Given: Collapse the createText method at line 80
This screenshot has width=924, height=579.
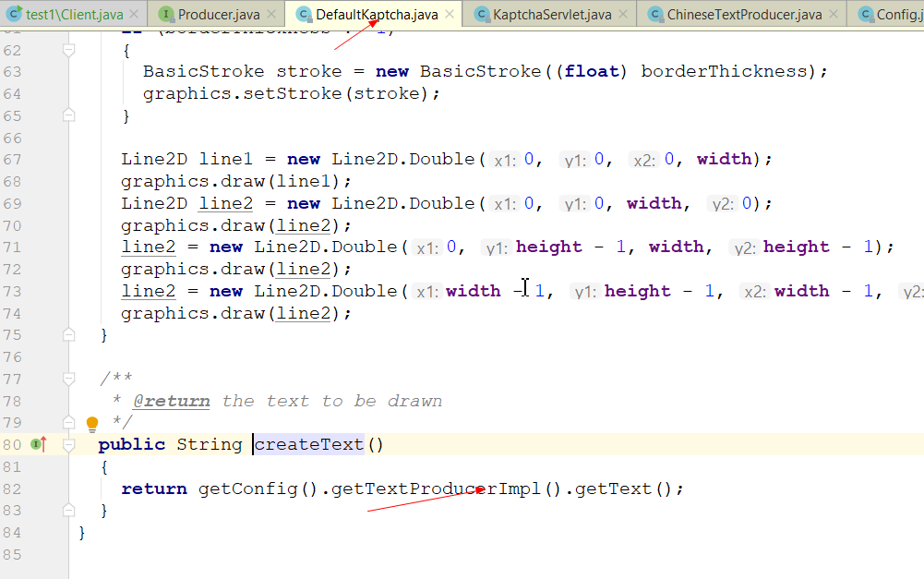Looking at the screenshot, I should pos(69,444).
